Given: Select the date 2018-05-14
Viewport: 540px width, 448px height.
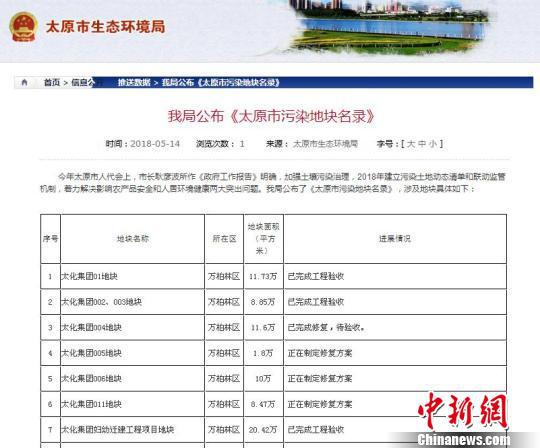Looking at the screenshot, I should tap(155, 144).
